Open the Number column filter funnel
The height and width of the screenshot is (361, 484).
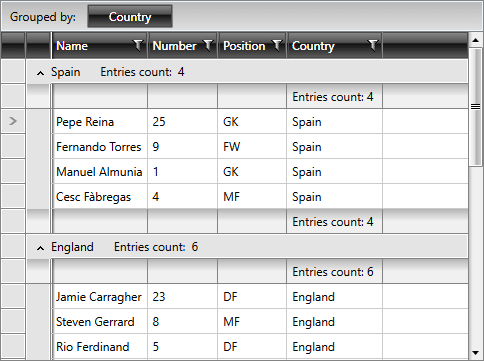(x=208, y=45)
